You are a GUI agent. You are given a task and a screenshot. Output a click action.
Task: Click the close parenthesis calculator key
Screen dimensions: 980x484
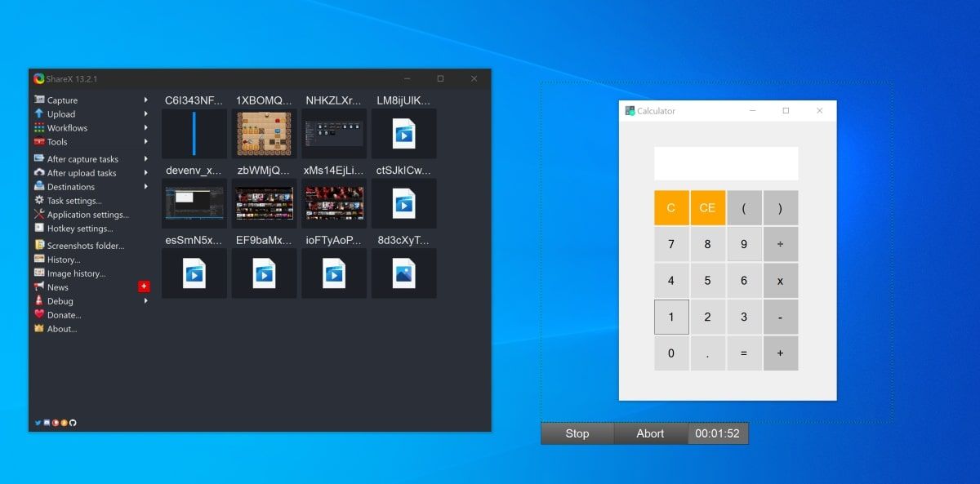click(781, 208)
